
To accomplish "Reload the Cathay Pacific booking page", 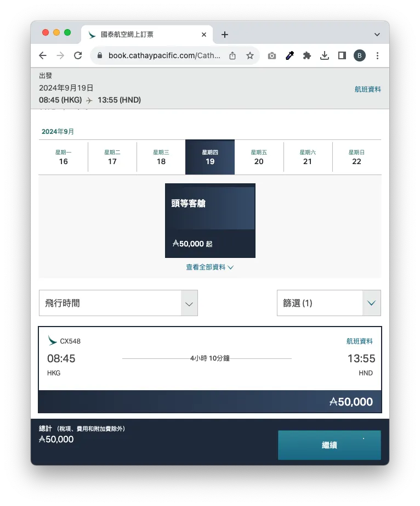I will [x=78, y=55].
